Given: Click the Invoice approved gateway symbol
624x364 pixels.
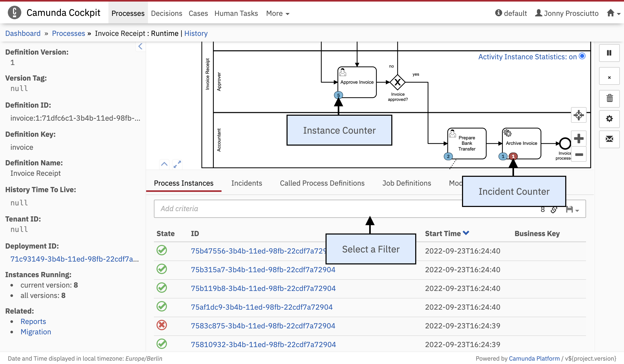Looking at the screenshot, I should (x=398, y=82).
